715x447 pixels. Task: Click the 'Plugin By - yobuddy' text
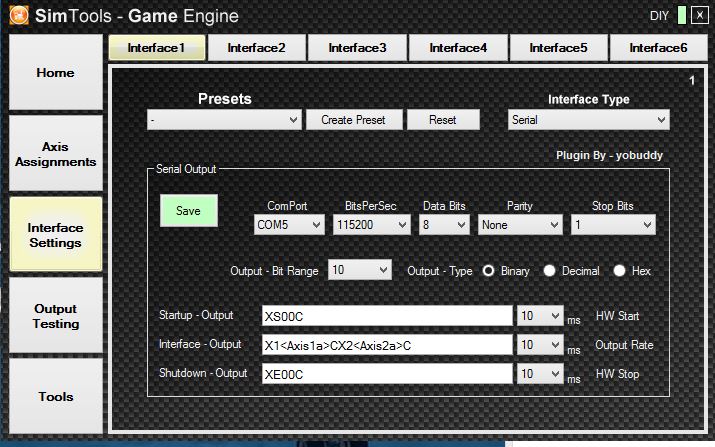(x=609, y=156)
